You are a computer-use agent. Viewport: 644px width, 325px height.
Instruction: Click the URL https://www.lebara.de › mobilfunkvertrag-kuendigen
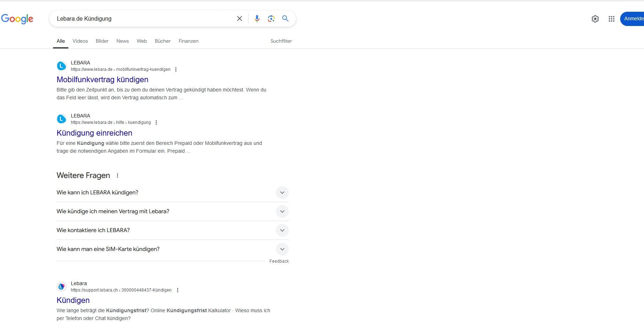pyautogui.click(x=121, y=69)
